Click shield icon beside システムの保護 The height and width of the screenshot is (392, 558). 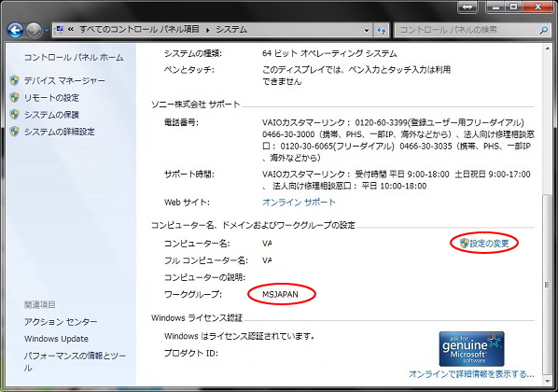click(15, 115)
